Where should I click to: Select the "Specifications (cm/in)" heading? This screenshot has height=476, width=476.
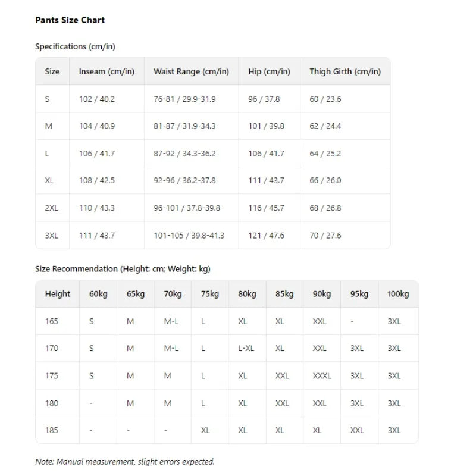pyautogui.click(x=75, y=46)
